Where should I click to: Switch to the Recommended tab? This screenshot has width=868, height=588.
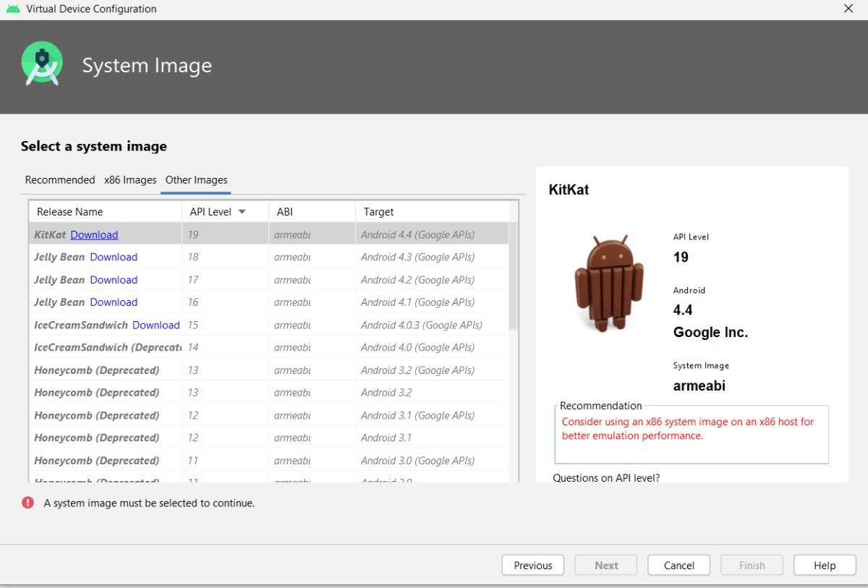60,180
